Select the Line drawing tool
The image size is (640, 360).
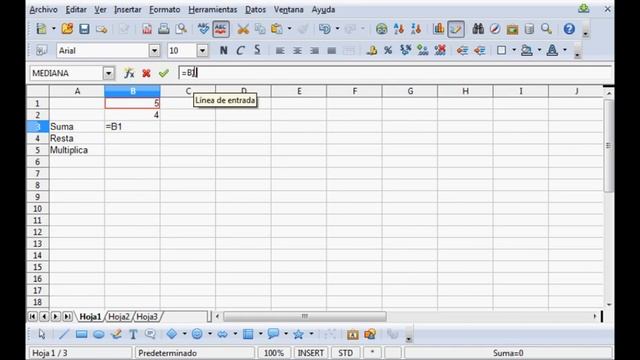pos(64,334)
